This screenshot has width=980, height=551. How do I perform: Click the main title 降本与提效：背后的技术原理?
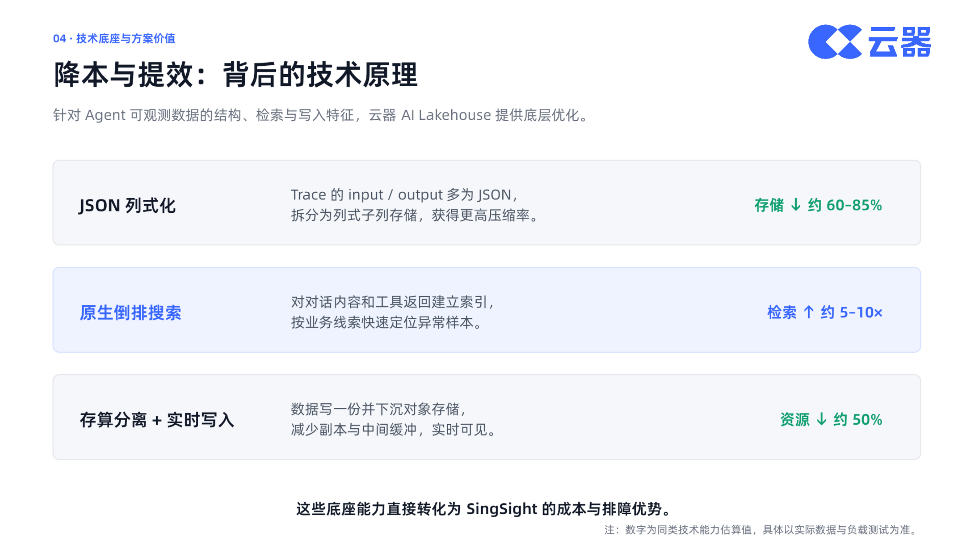(236, 75)
